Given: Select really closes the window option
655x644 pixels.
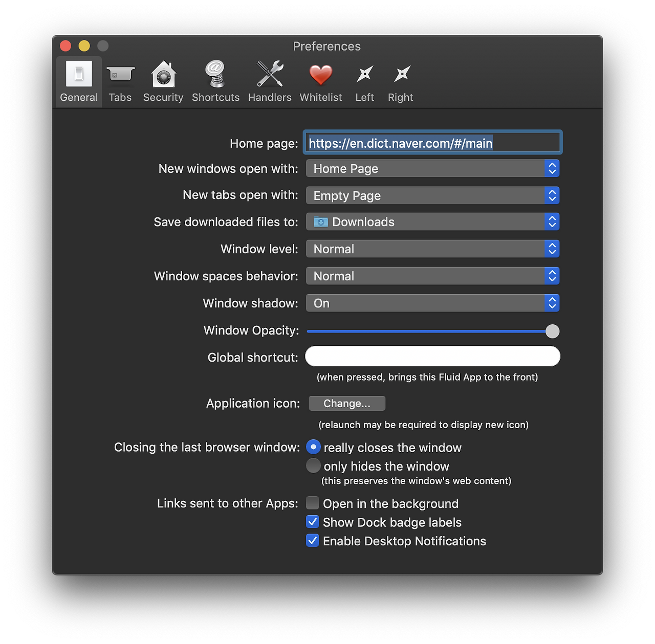Looking at the screenshot, I should [313, 447].
